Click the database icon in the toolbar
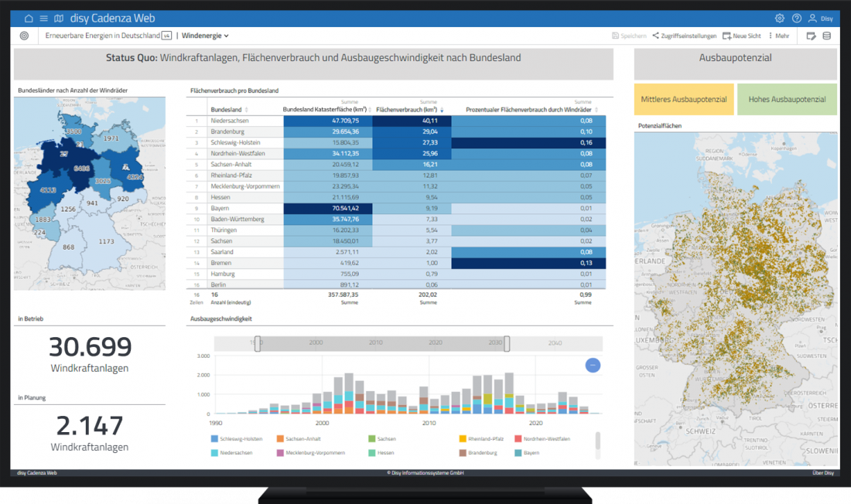851x504 pixels. click(x=826, y=36)
